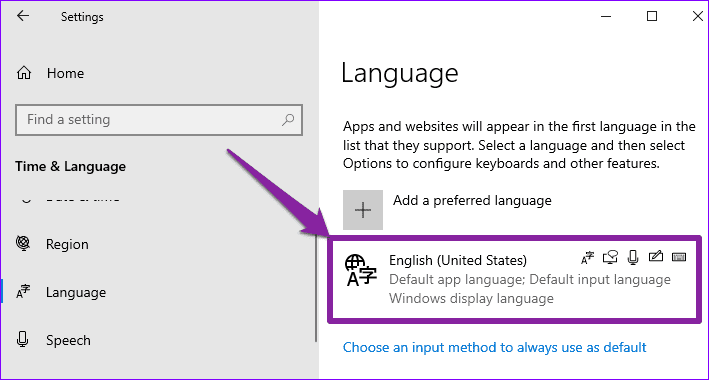709x380 pixels.
Task: Click the Language page heading
Action: coord(400,73)
